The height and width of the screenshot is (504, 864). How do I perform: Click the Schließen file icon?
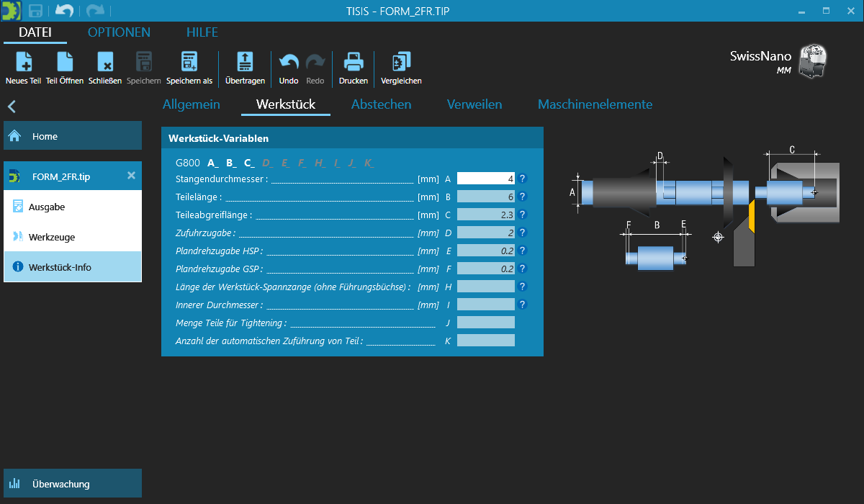[105, 63]
